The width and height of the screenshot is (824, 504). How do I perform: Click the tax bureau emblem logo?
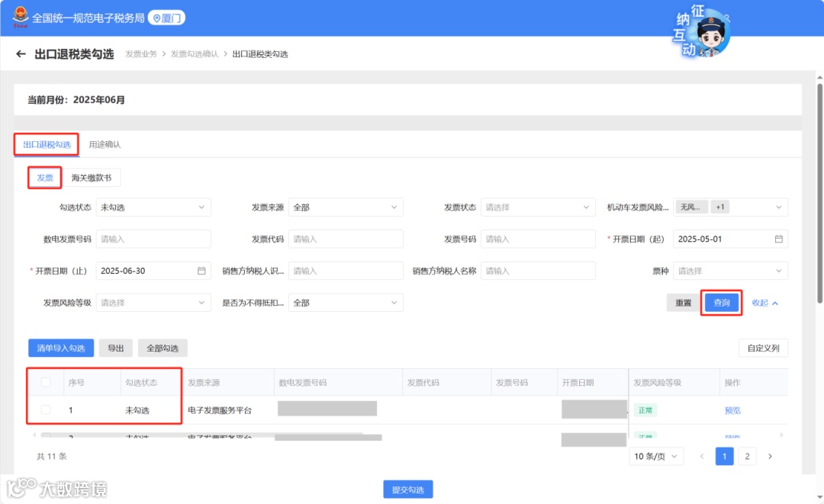coord(21,16)
